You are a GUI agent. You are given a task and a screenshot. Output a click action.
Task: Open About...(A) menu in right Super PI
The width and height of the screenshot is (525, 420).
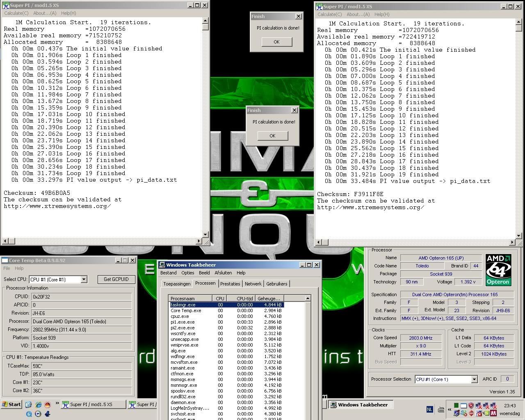pos(358,14)
